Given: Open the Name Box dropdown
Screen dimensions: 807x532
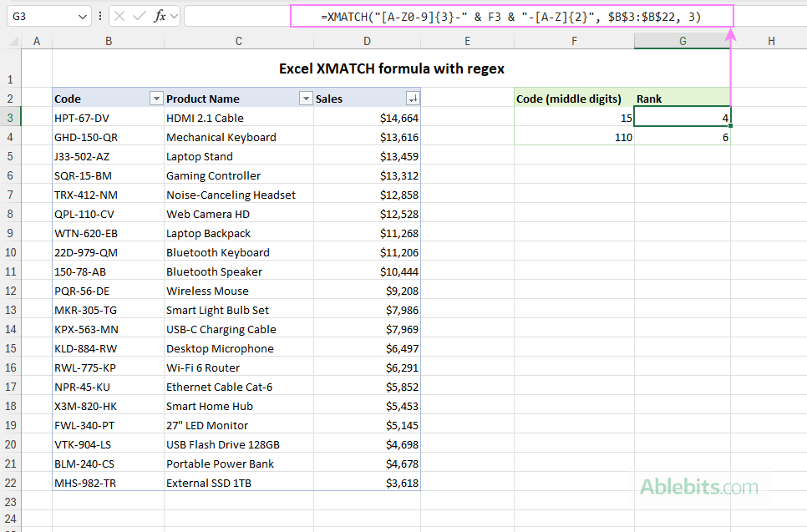Looking at the screenshot, I should (81, 15).
